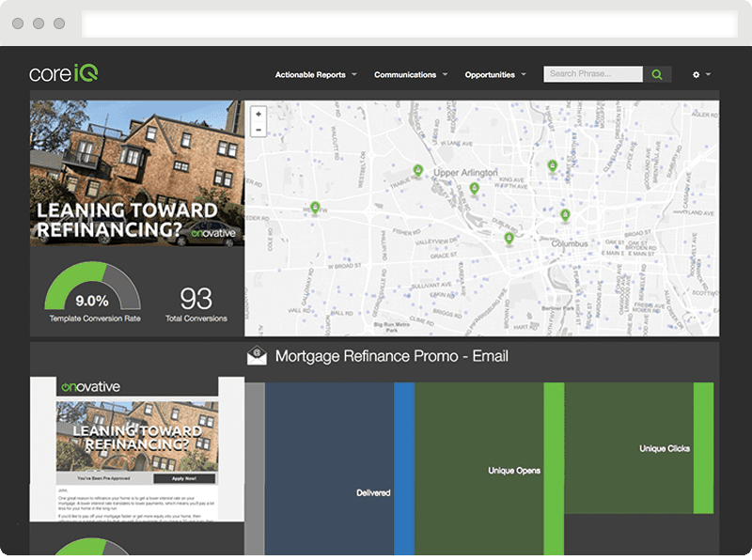Select the light green bar beside Unique Opens
752x560 pixels.
point(554,469)
